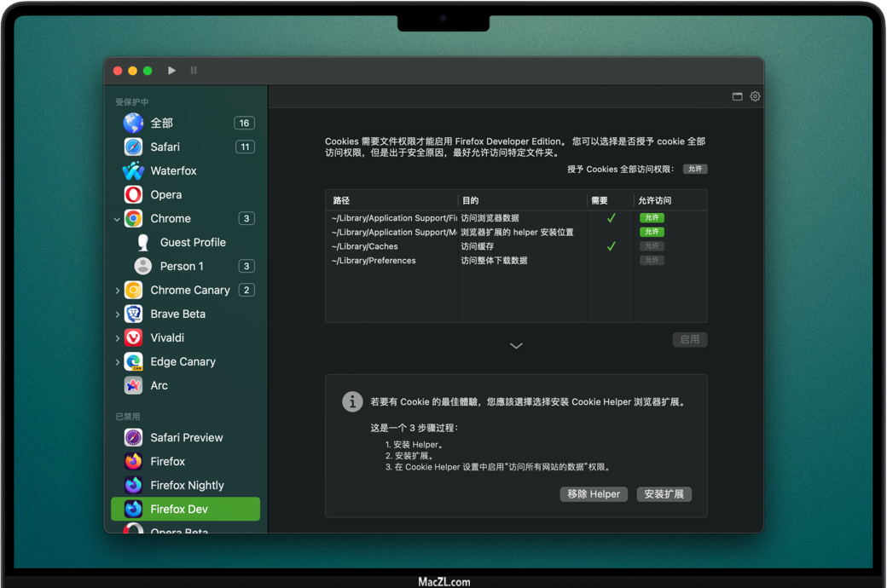Image resolution: width=887 pixels, height=588 pixels.
Task: Toggle grant Cookies full access permission
Action: click(x=695, y=169)
